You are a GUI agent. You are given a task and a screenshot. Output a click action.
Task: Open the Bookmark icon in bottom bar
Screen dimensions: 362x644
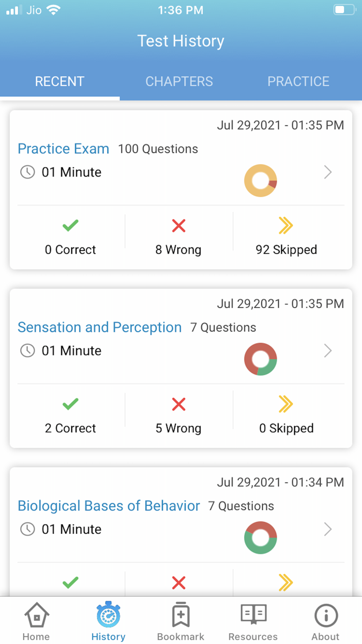coord(180,616)
